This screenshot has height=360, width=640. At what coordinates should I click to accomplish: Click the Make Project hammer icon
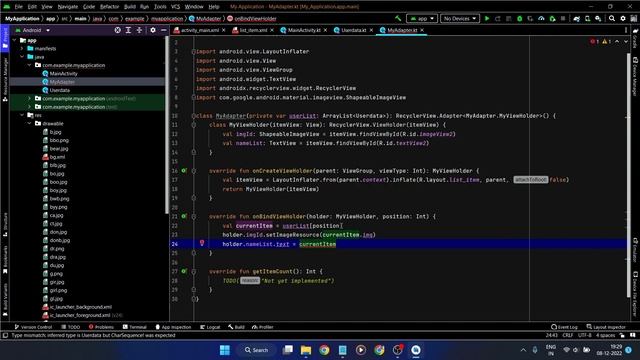click(398, 18)
